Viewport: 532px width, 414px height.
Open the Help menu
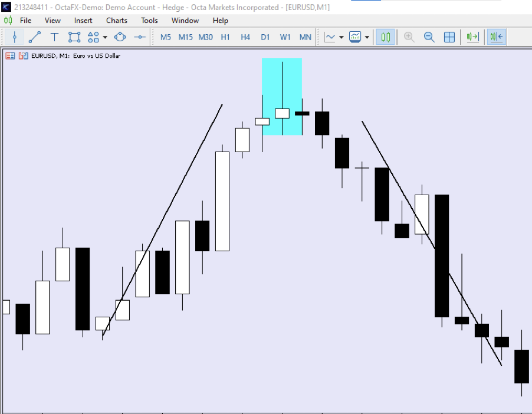pyautogui.click(x=220, y=21)
